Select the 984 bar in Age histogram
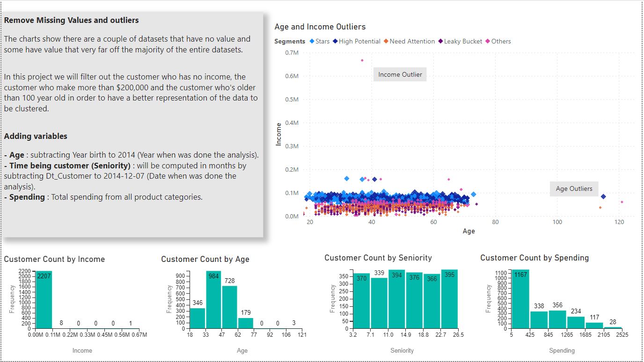The height and width of the screenshot is (362, 644). click(x=213, y=299)
